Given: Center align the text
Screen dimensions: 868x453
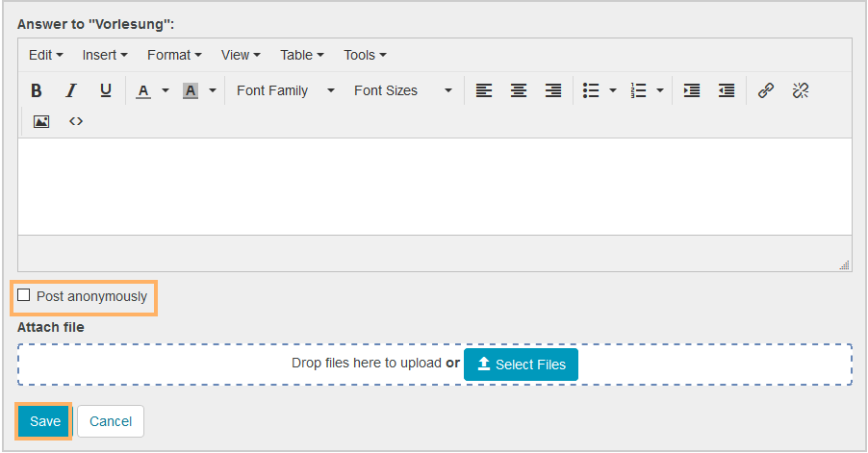Looking at the screenshot, I should [519, 90].
